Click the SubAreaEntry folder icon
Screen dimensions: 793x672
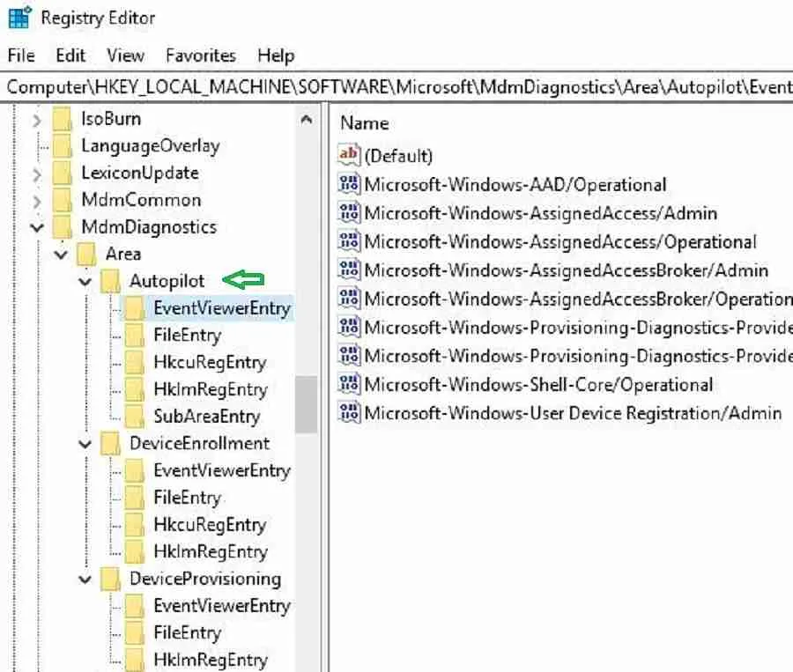coord(135,417)
